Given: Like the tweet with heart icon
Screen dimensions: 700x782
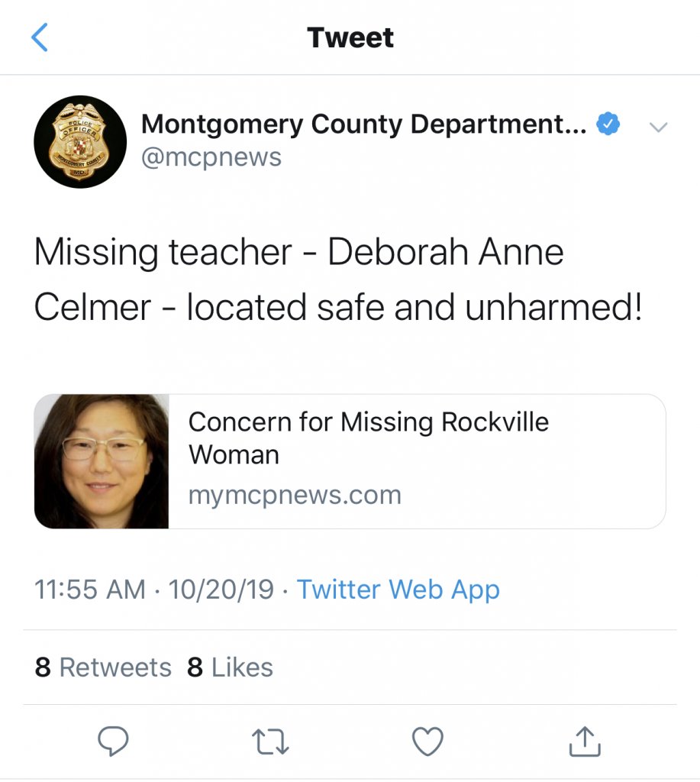Looking at the screenshot, I should click(427, 740).
